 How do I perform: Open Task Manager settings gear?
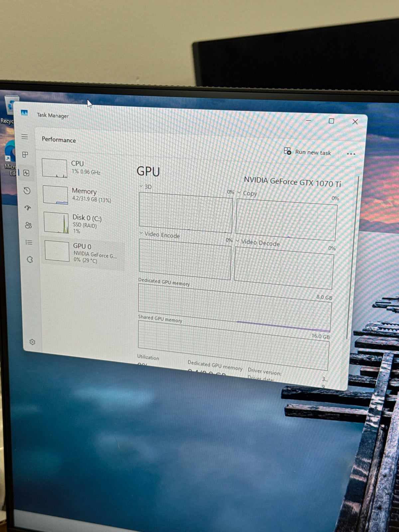(32, 342)
